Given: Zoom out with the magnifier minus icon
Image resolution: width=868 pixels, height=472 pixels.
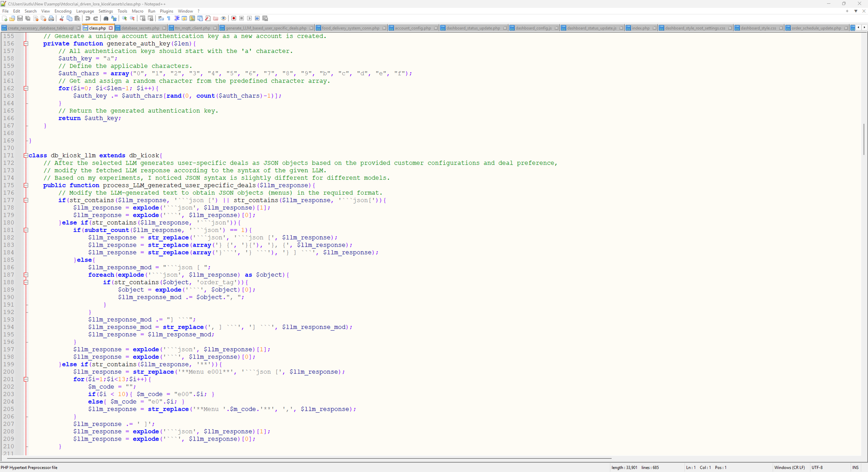Looking at the screenshot, I should coord(132,18).
